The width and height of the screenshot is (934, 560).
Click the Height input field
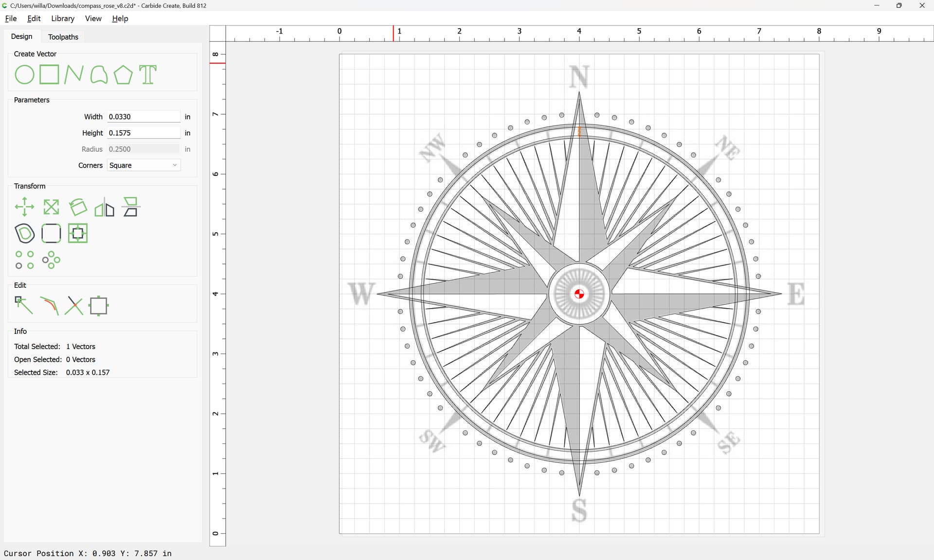(144, 133)
